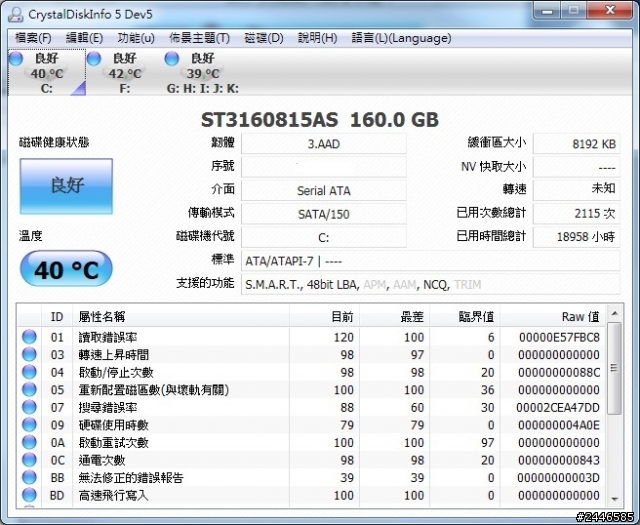The height and width of the screenshot is (525, 640).
Task: Open the 說明(H) menu
Action: (x=318, y=38)
